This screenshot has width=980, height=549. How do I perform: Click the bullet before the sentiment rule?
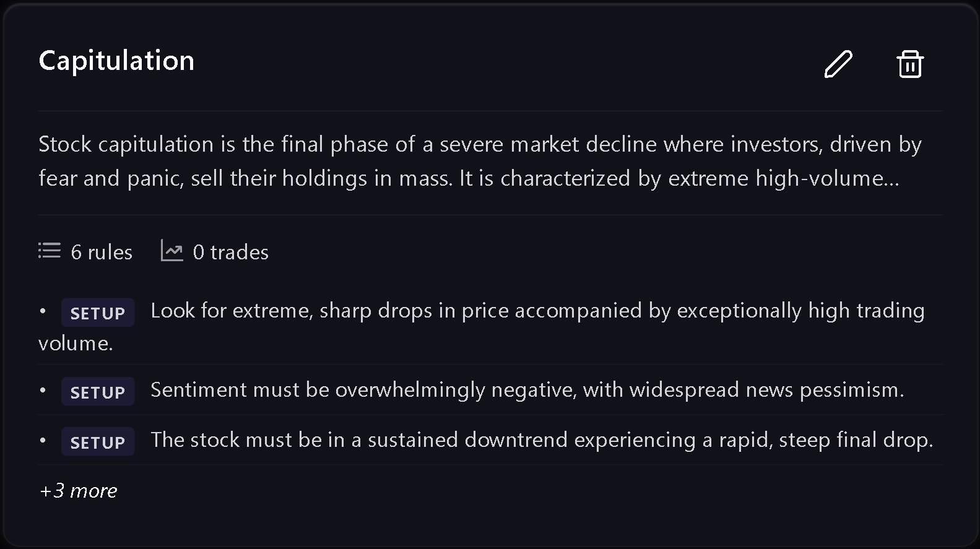(x=43, y=390)
